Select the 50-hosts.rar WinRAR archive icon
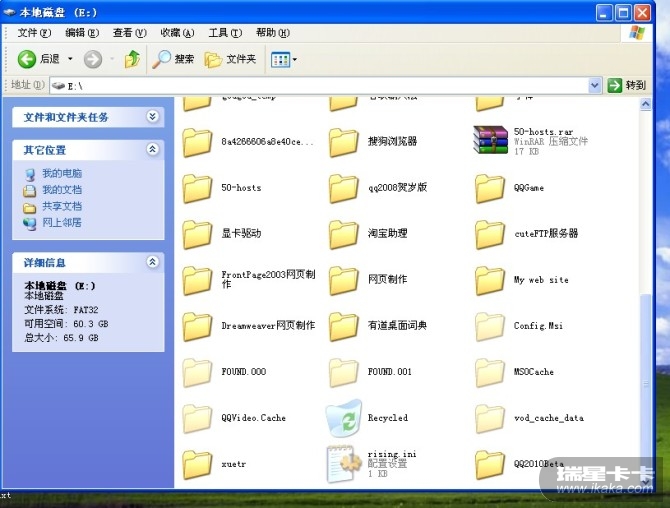This screenshot has width=670, height=508. (x=490, y=140)
